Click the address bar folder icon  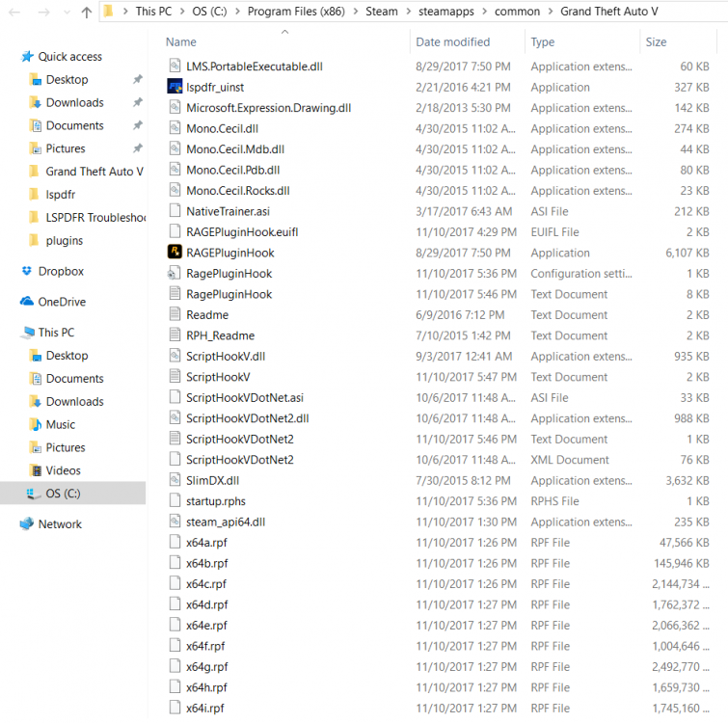[x=109, y=12]
